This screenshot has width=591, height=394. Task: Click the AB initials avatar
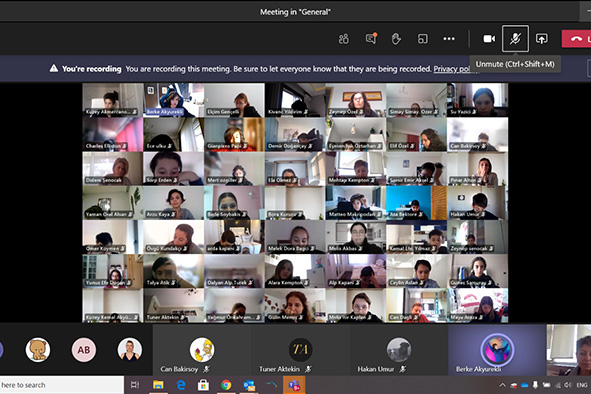[x=84, y=350]
